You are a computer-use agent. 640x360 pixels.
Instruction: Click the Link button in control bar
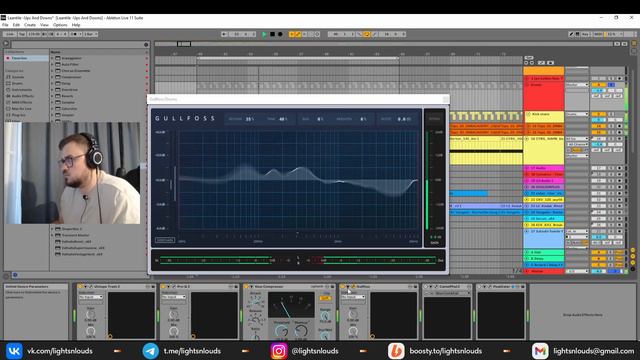(10, 34)
